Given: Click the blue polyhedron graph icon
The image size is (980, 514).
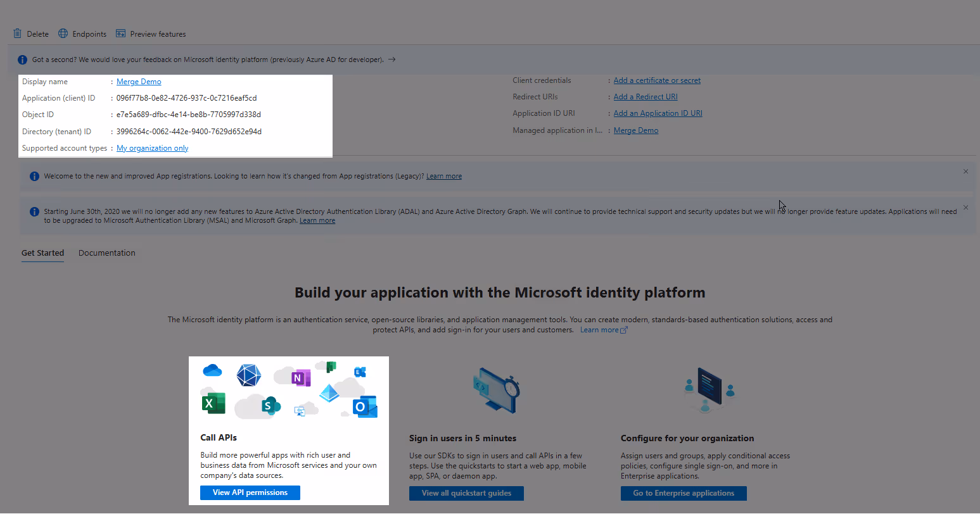Looking at the screenshot, I should pos(248,375).
